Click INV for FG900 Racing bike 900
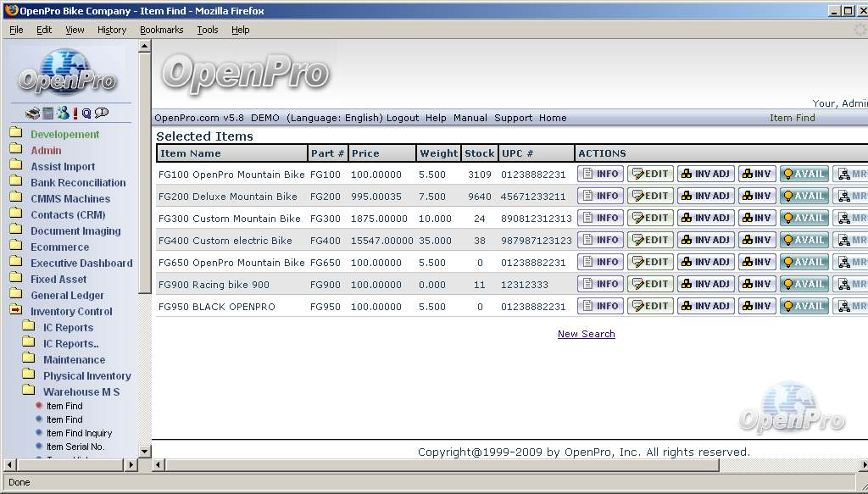 [756, 284]
